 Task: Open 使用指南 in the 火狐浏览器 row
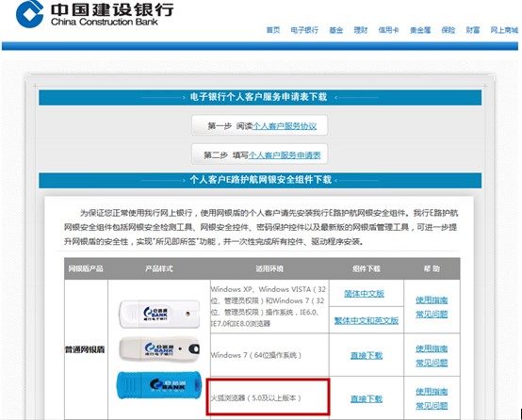point(432,392)
